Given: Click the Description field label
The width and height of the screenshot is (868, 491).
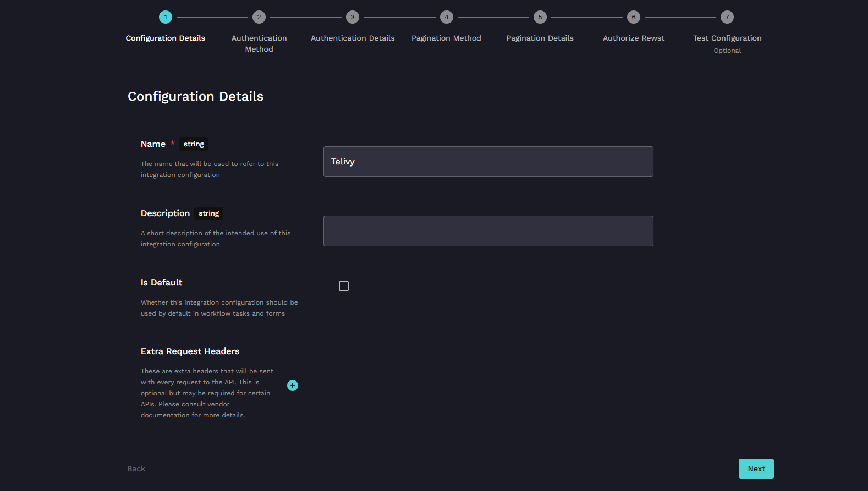Looking at the screenshot, I should click(x=165, y=213).
